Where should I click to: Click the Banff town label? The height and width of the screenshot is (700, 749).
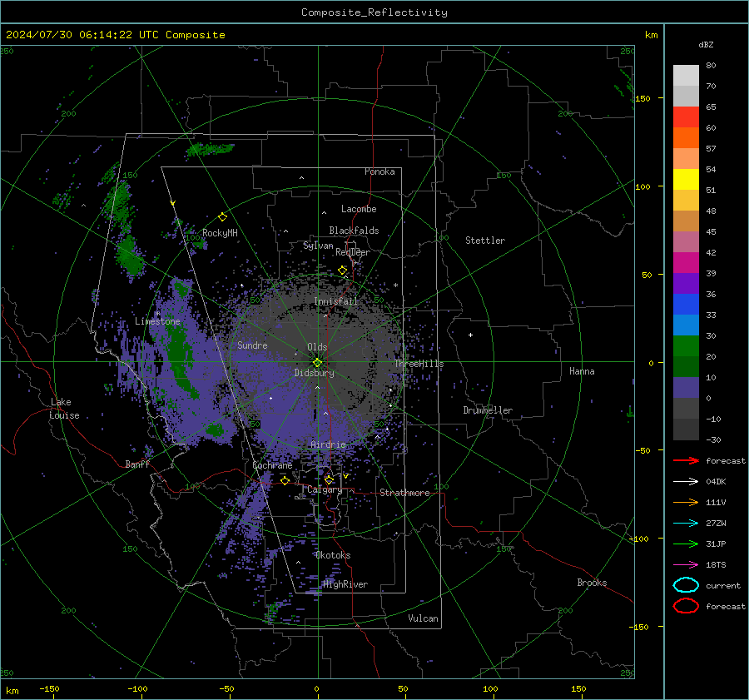137,464
